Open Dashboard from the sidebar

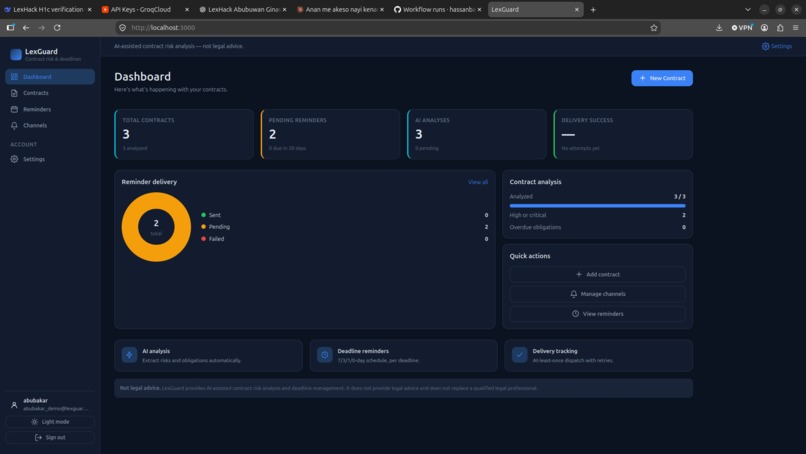[x=50, y=77]
